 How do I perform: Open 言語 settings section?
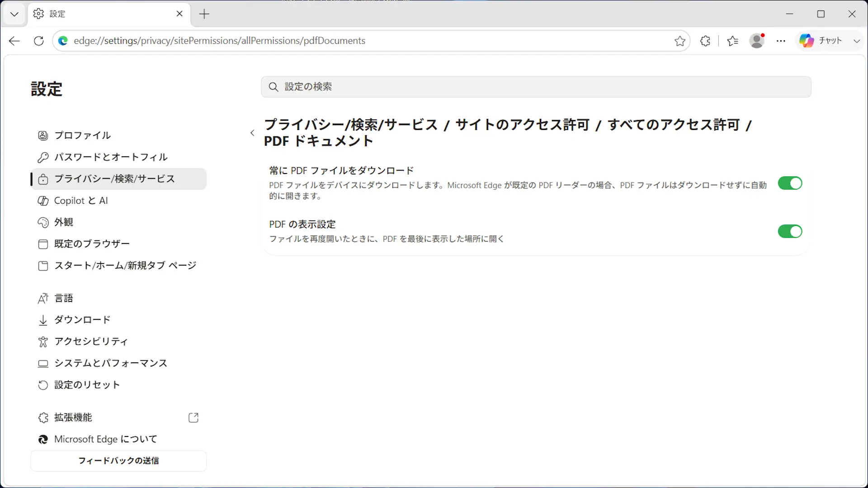click(x=118, y=298)
